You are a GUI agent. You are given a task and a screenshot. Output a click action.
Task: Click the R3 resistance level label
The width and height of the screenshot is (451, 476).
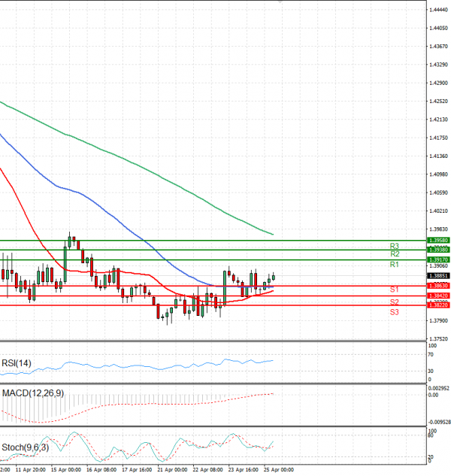(394, 246)
